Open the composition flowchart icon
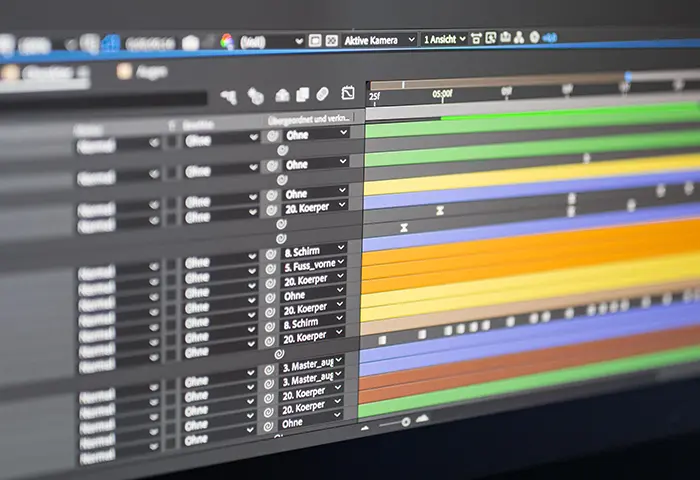 coord(519,37)
